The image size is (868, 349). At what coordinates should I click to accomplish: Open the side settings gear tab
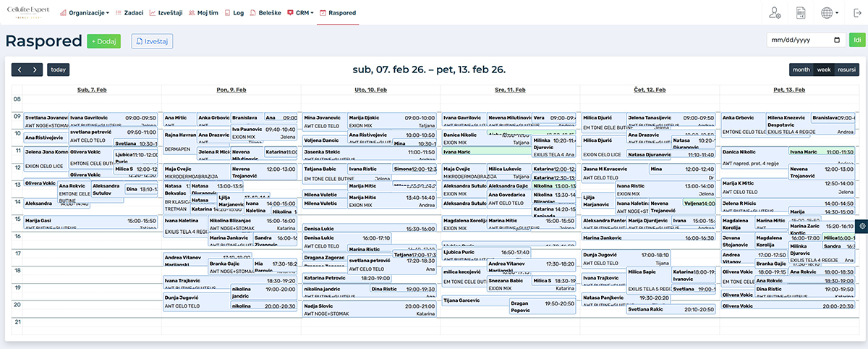(862, 227)
